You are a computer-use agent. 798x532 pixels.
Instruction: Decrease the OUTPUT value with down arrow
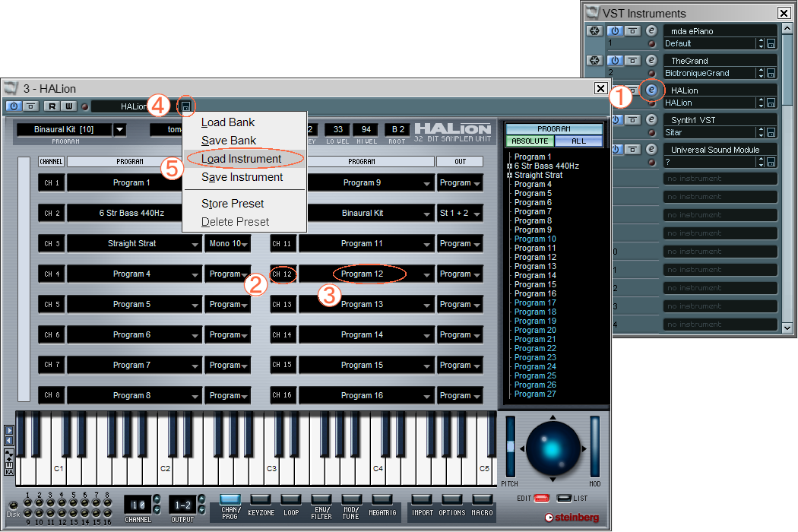coord(201,510)
